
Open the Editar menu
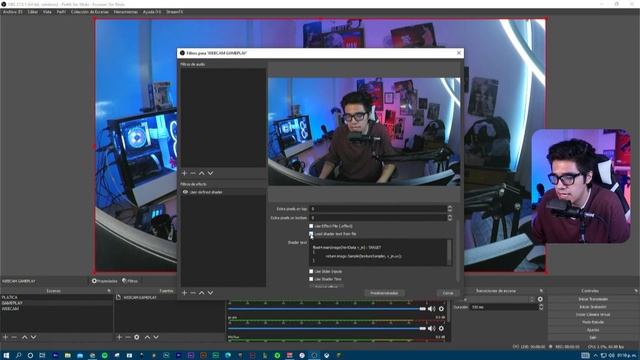pos(33,12)
